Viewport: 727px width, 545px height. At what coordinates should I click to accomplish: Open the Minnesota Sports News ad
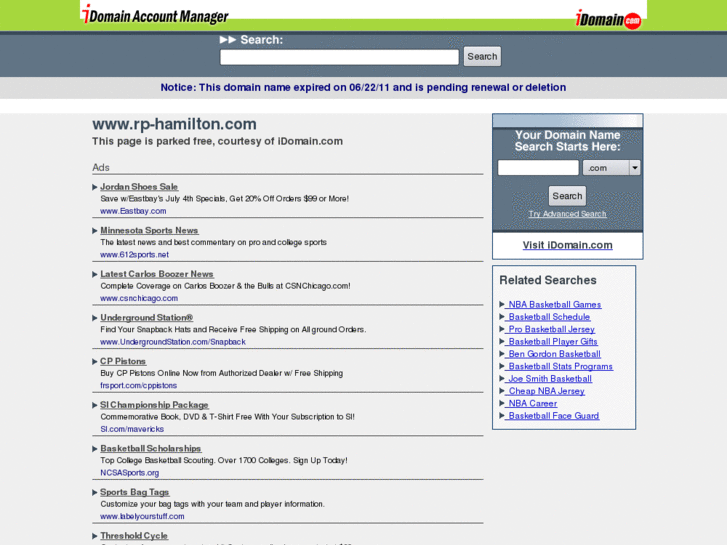(149, 230)
